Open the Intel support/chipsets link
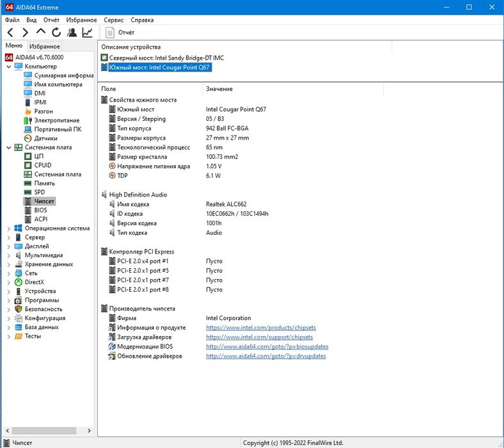Image resolution: width=504 pixels, height=448 pixels. point(259,337)
